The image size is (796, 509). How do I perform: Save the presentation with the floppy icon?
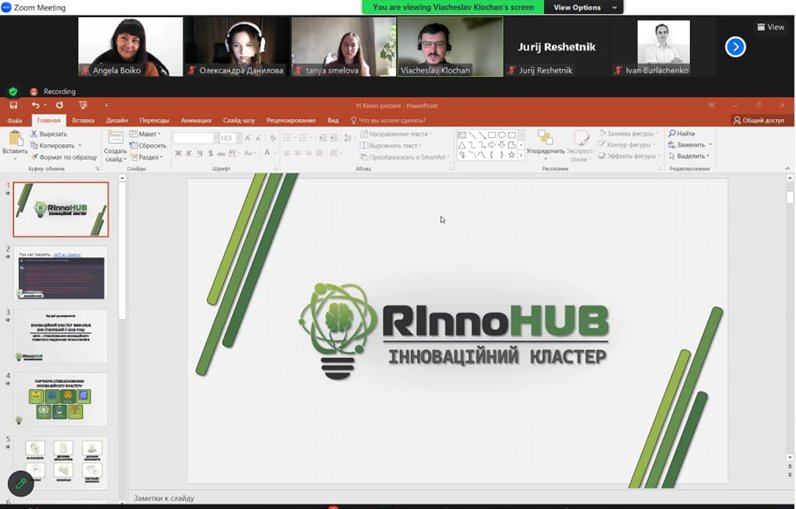pyautogui.click(x=13, y=105)
